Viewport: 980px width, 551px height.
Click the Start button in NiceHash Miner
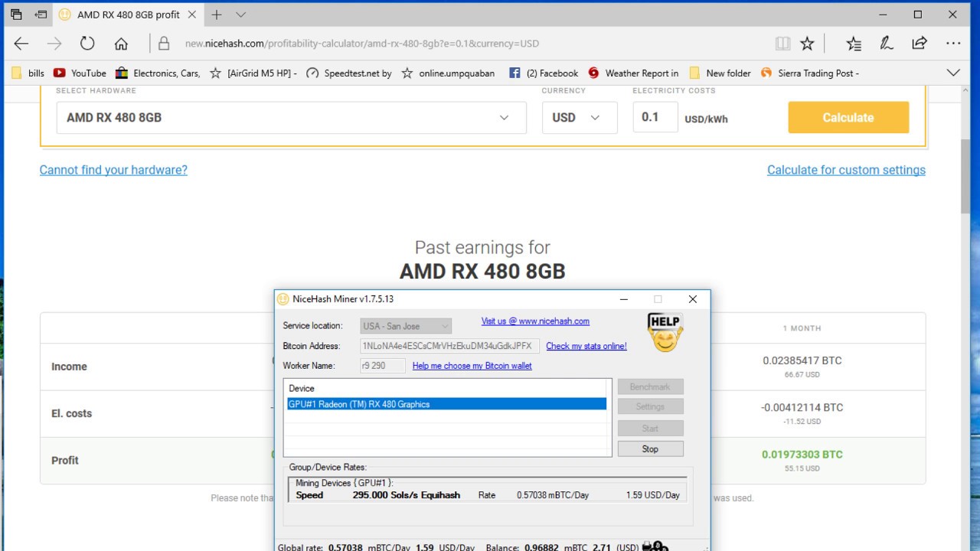(x=650, y=429)
